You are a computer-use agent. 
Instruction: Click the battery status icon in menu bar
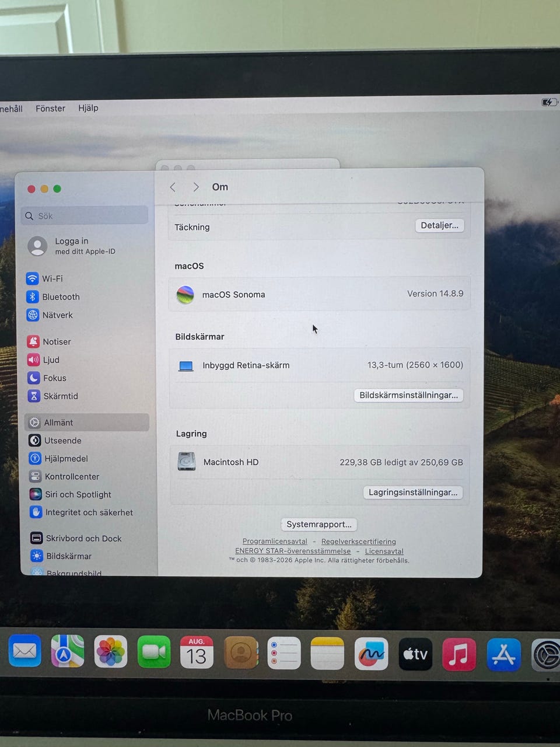pos(549,102)
